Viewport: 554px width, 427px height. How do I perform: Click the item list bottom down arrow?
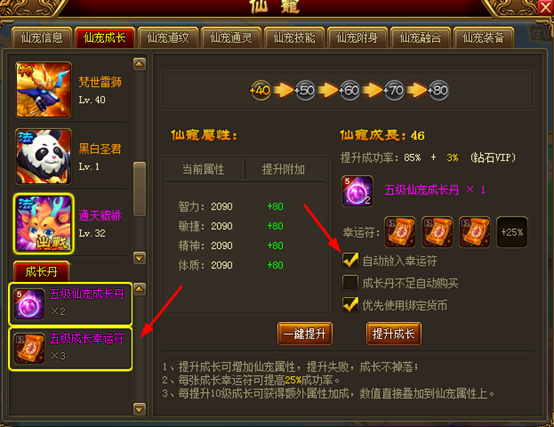pyautogui.click(x=139, y=409)
